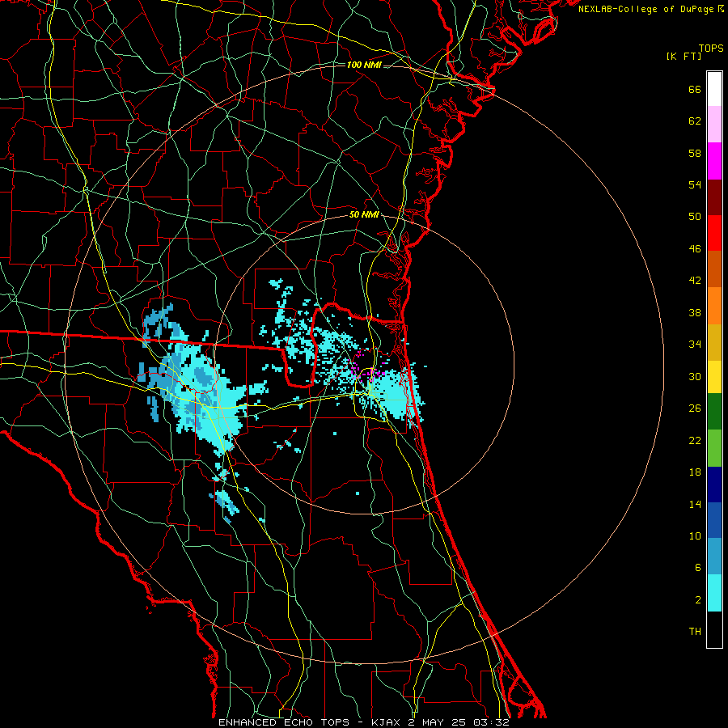Click the black TH legend swatch
Screen dimensions: 728x728
(714, 629)
